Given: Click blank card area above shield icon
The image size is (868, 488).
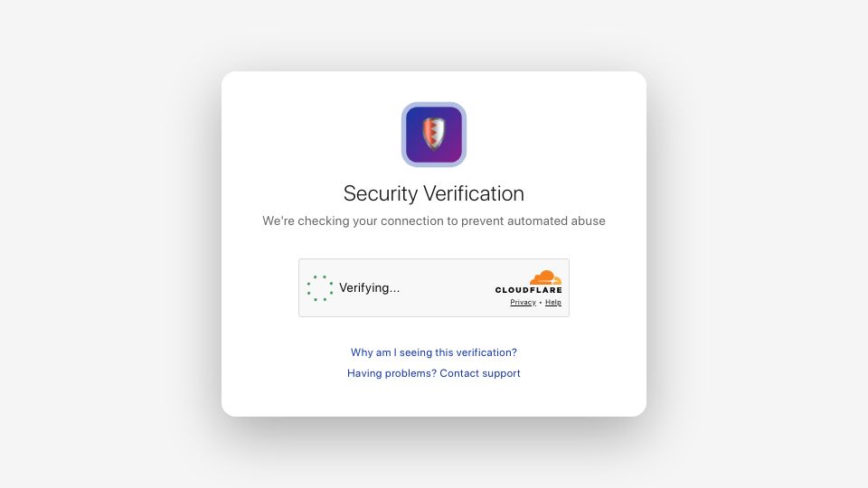Looking at the screenshot, I should [x=433, y=87].
